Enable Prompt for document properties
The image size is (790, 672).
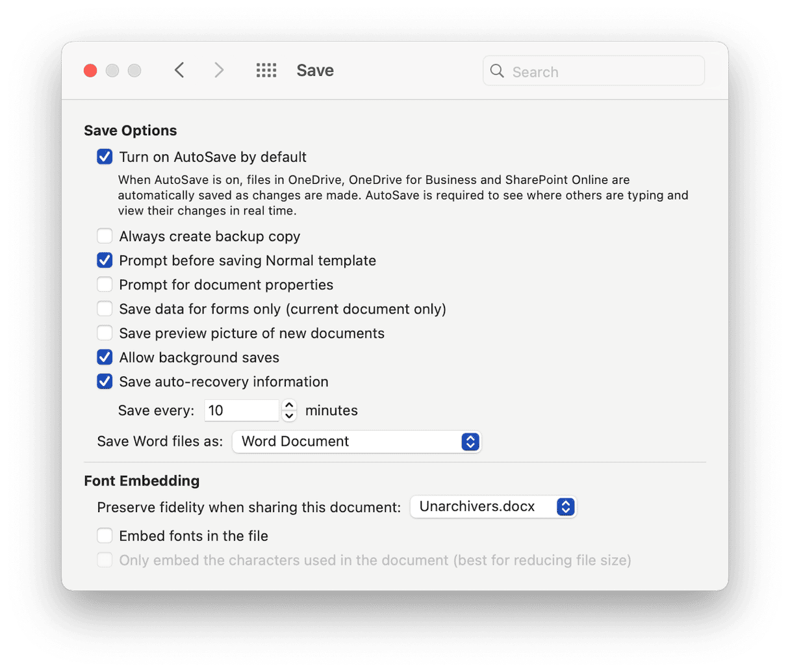(105, 285)
